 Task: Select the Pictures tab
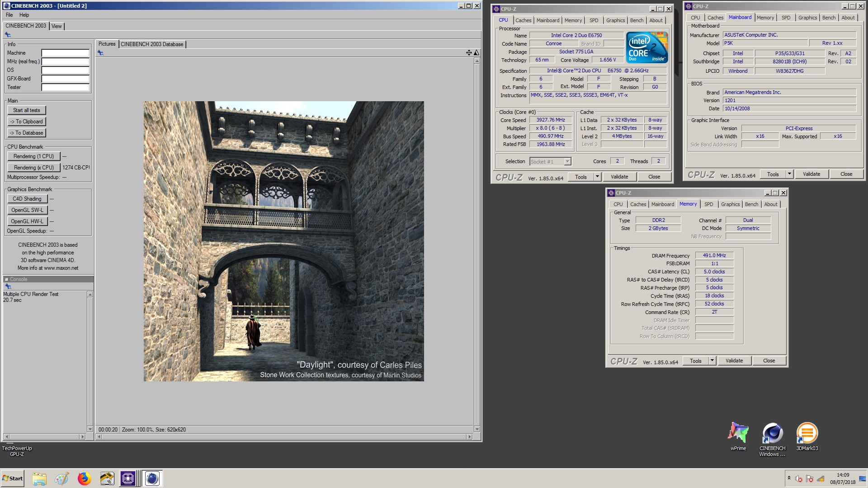coord(107,44)
